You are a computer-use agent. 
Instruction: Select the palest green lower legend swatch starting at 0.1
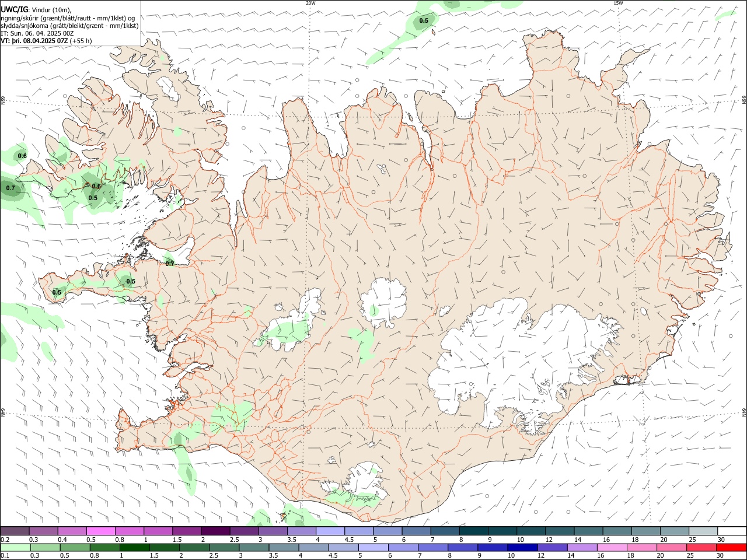16,547
